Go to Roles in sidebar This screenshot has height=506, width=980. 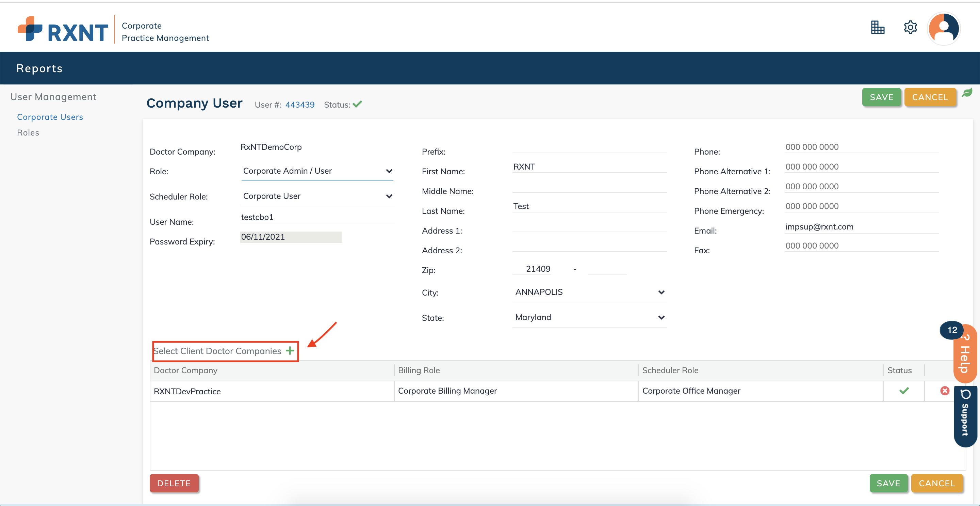coord(28,132)
